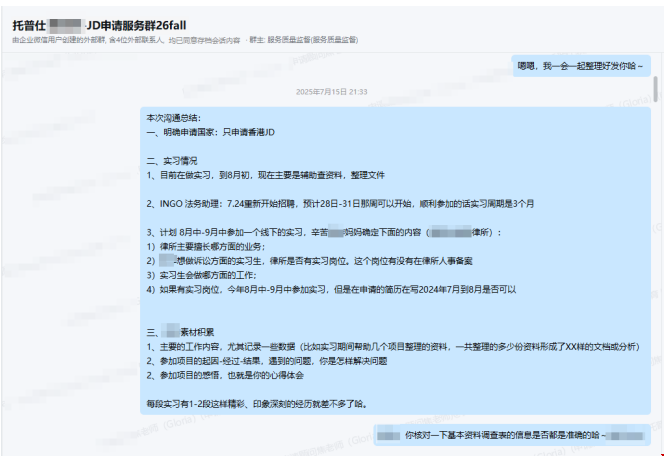
Task: Click the group chat title ending in 'JD申请服务群26fall'
Action: point(100,23)
